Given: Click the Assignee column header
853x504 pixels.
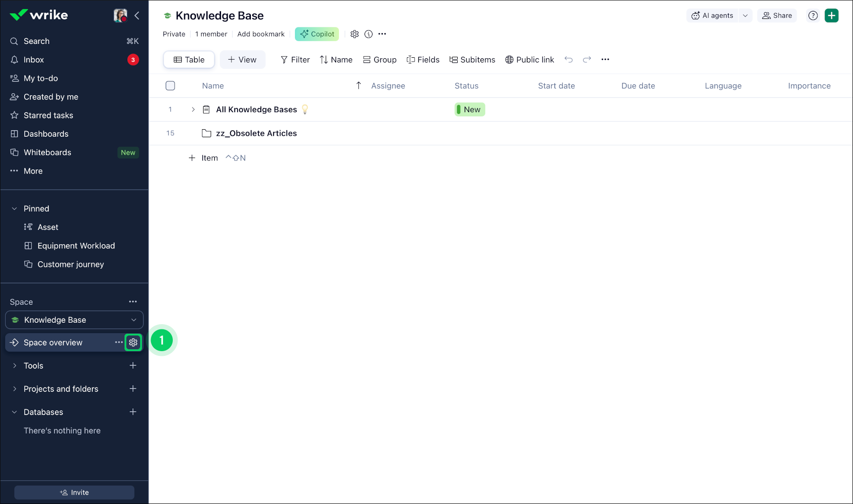Looking at the screenshot, I should pyautogui.click(x=388, y=86).
